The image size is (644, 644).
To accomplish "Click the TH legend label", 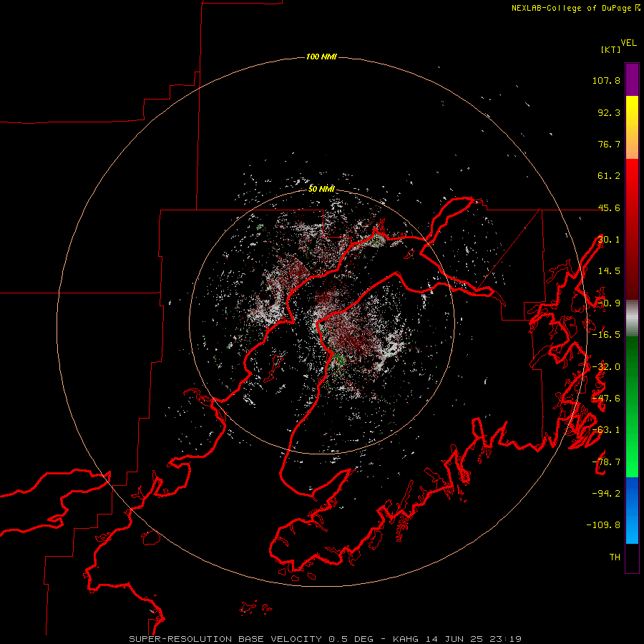I will [x=615, y=557].
